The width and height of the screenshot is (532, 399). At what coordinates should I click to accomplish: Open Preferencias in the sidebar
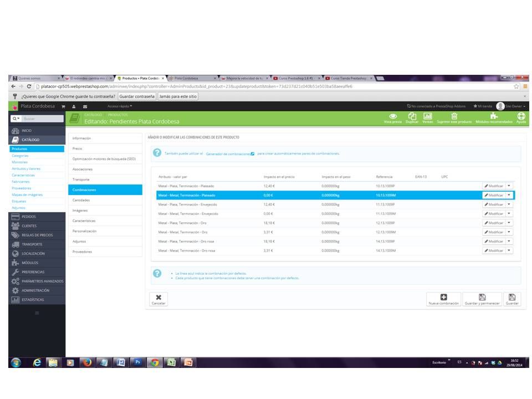[x=37, y=272]
